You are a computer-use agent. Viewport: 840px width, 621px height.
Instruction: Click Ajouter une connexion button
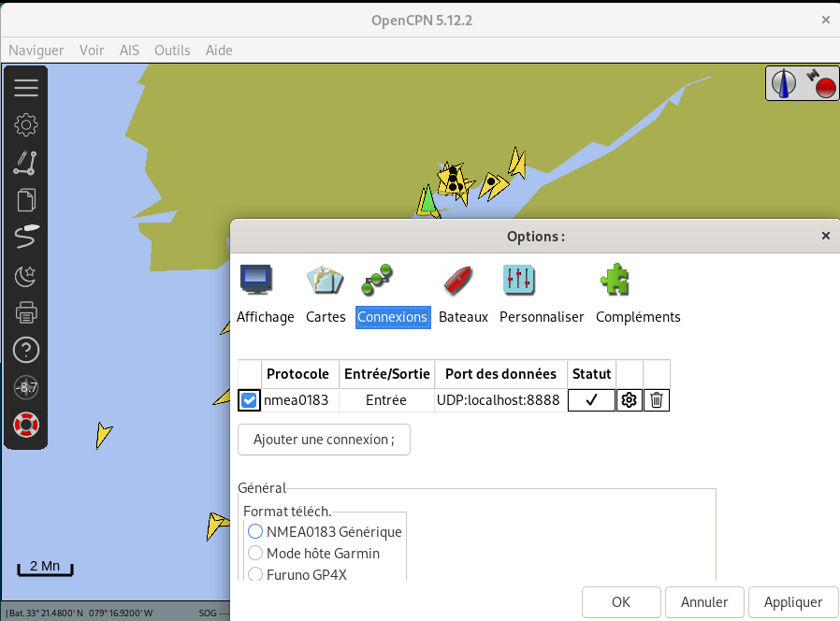[x=324, y=440]
